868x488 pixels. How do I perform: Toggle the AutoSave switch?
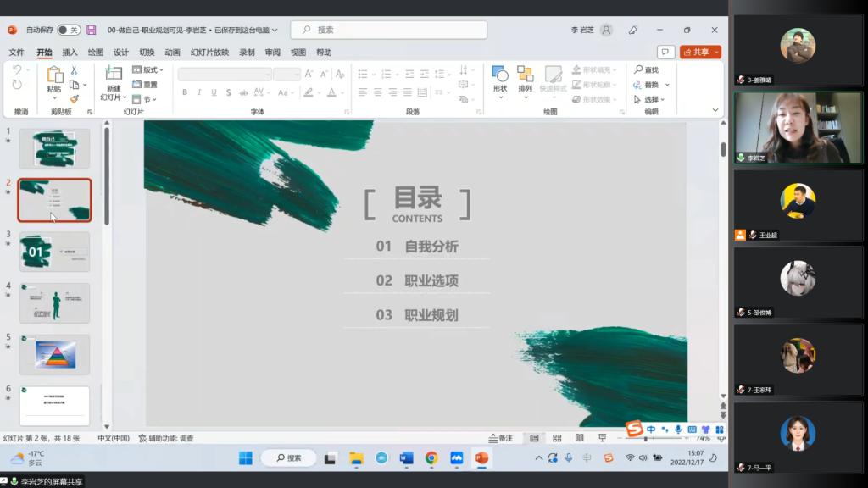pos(68,30)
